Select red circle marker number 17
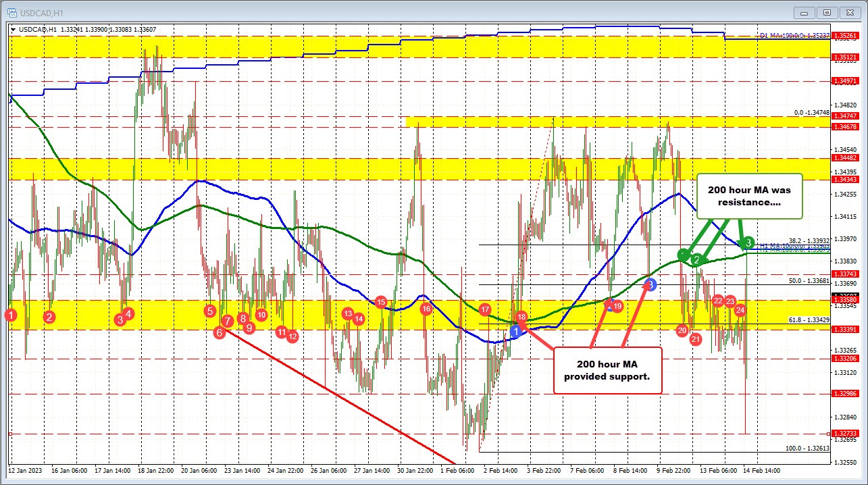This screenshot has width=868, height=485. click(484, 309)
